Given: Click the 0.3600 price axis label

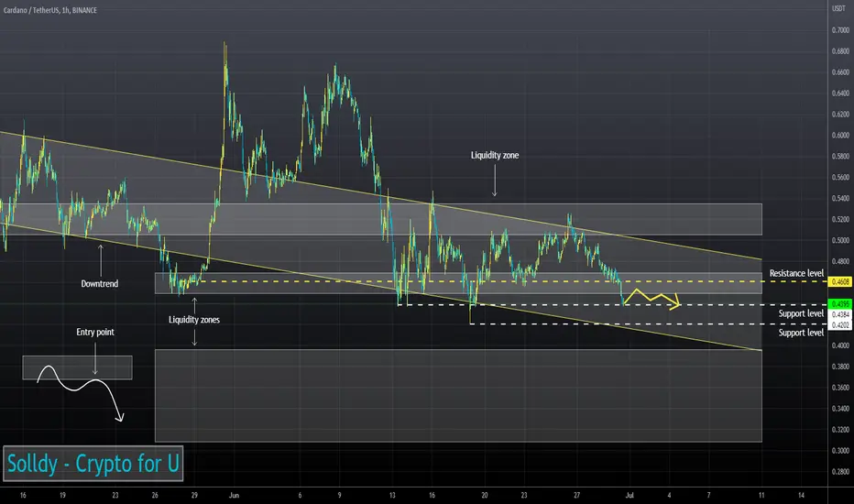Looking at the screenshot, I should (x=840, y=388).
